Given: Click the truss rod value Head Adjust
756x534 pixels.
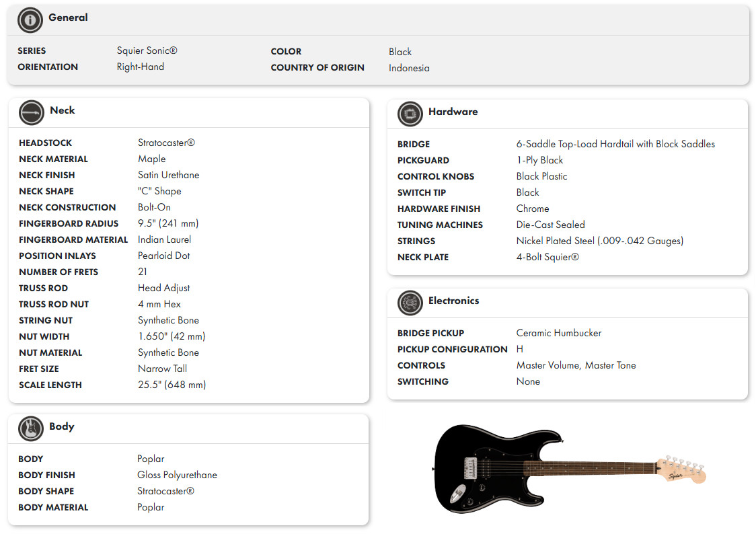Looking at the screenshot, I should (164, 289).
